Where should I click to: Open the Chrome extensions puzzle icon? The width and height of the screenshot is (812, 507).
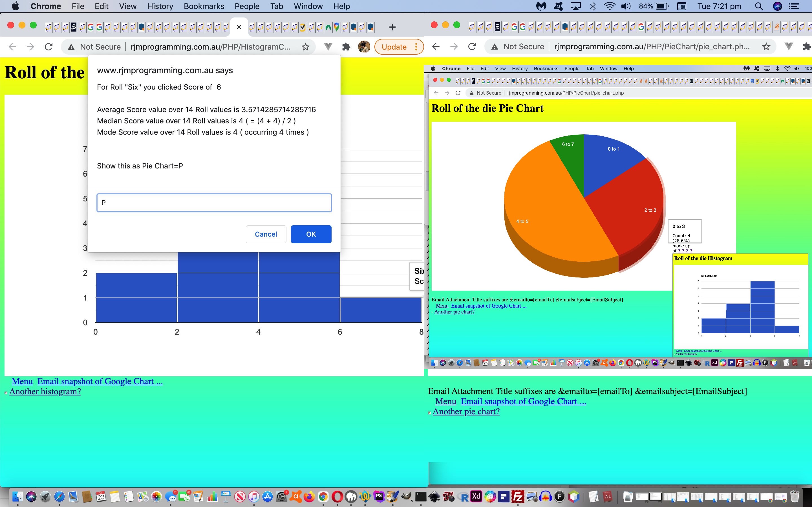point(346,47)
